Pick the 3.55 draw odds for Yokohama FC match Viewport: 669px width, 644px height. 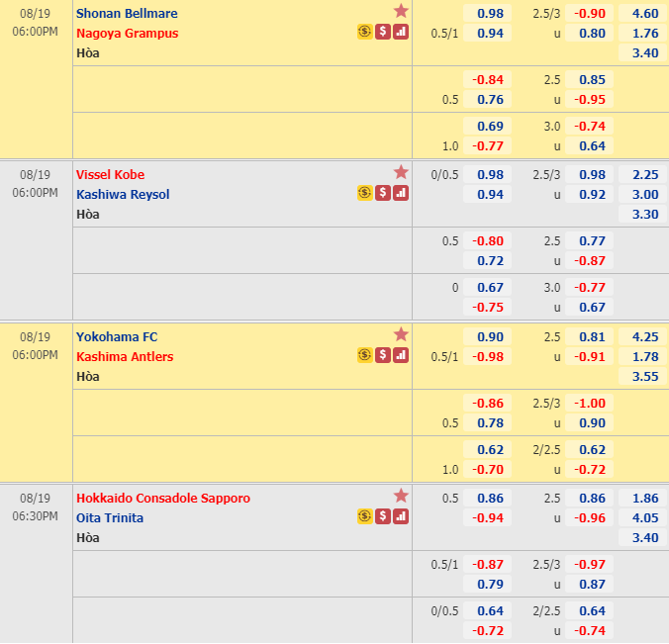(x=643, y=377)
